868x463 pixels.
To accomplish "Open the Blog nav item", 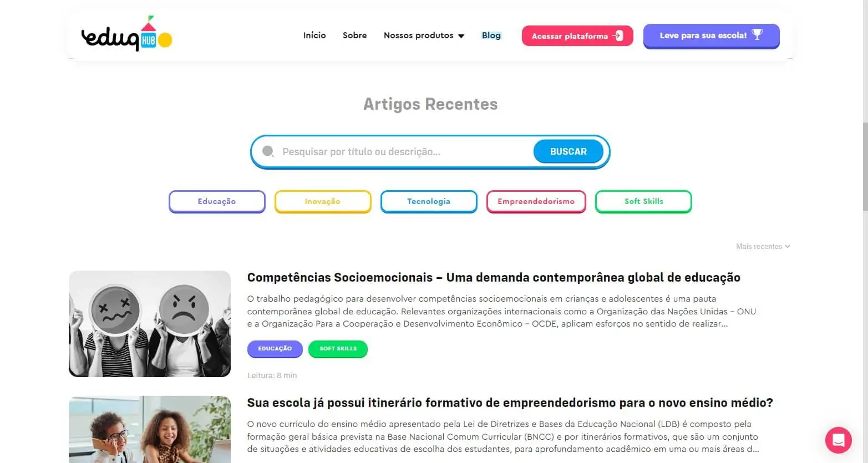I will coord(491,35).
